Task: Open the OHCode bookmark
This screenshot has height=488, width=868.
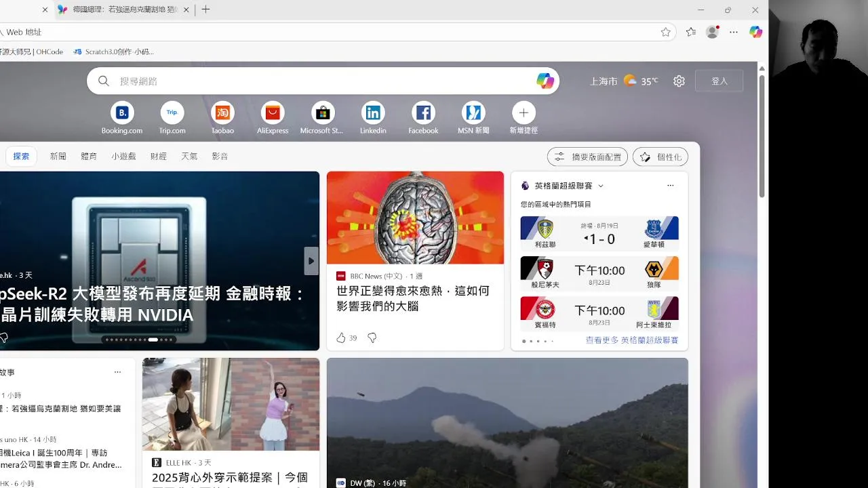Action: click(x=31, y=52)
